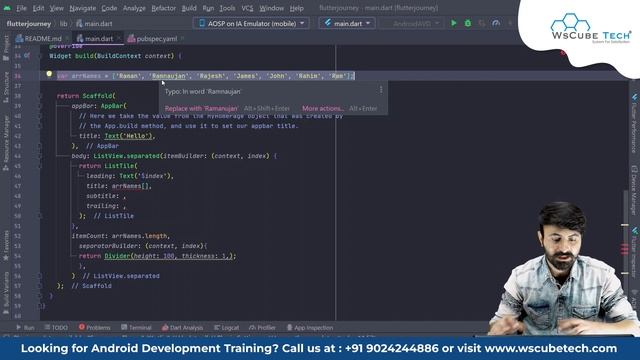The height and width of the screenshot is (360, 640).
Task: Open the Logcat tool window
Action: [227, 327]
